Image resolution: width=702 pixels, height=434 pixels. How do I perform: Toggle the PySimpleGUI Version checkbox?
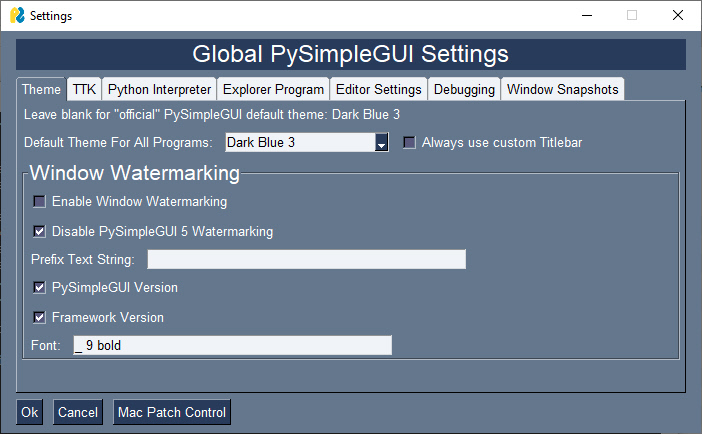tap(39, 288)
